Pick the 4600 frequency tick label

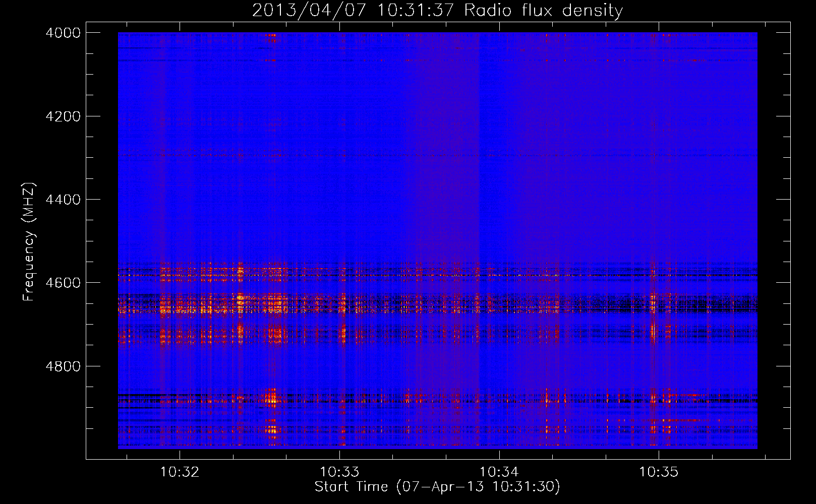point(63,283)
